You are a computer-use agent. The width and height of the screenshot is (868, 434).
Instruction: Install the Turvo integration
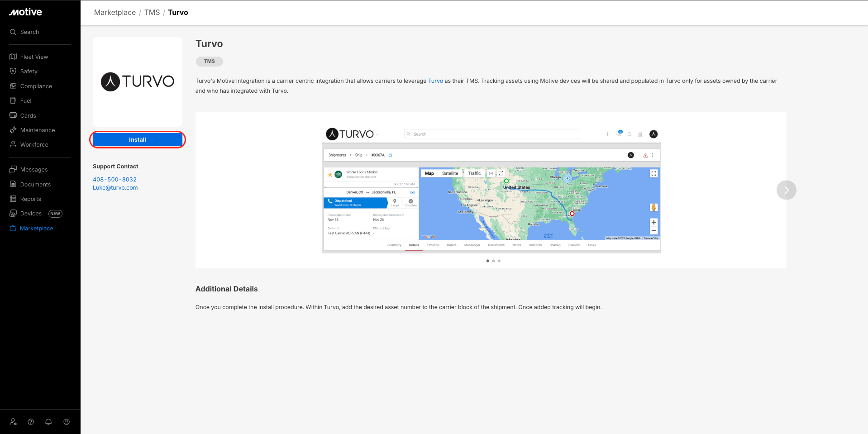138,140
